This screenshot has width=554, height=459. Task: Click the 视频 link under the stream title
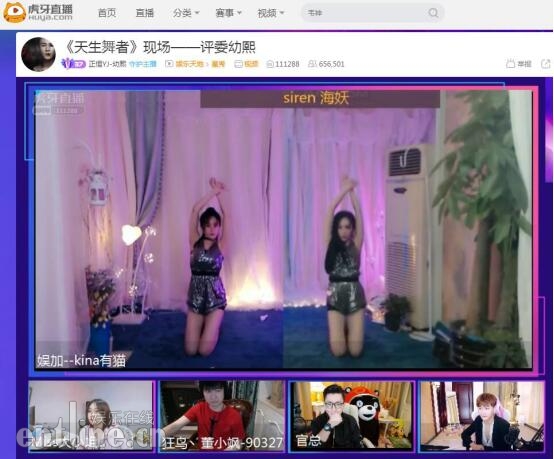[251, 64]
